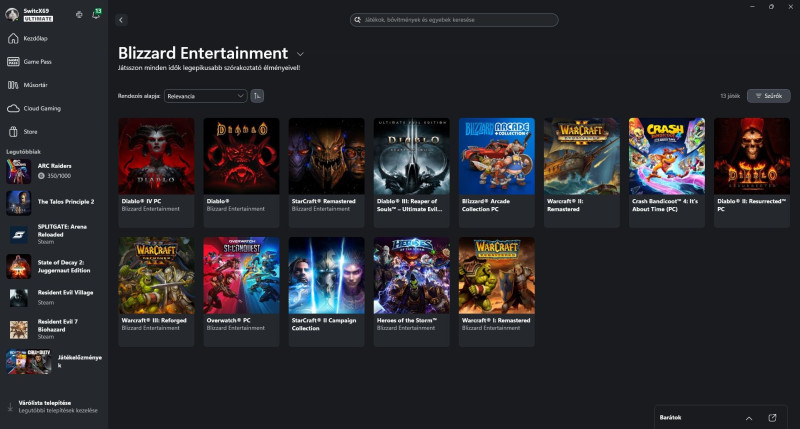
Task: Click the Cloud Gaming cloud icon
Action: (13, 109)
